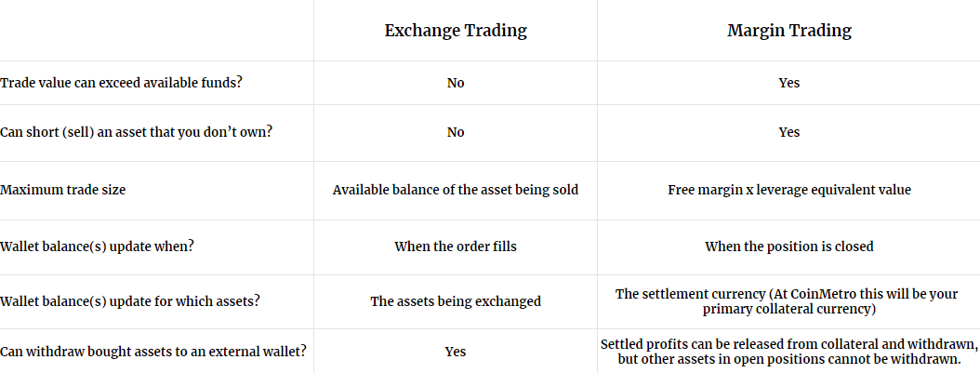Click the 'No' answer for shorting under Exchange Trading
This screenshot has width=980, height=373.
(x=456, y=132)
